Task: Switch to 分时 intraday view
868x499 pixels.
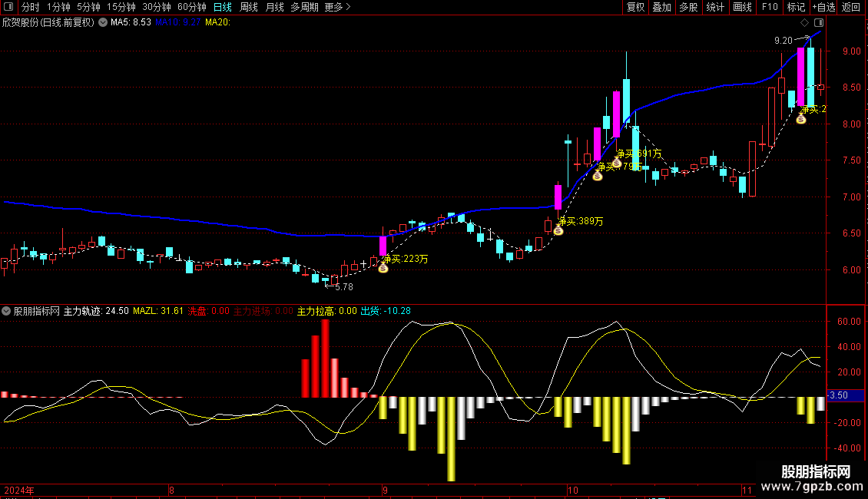Action: (31, 7)
